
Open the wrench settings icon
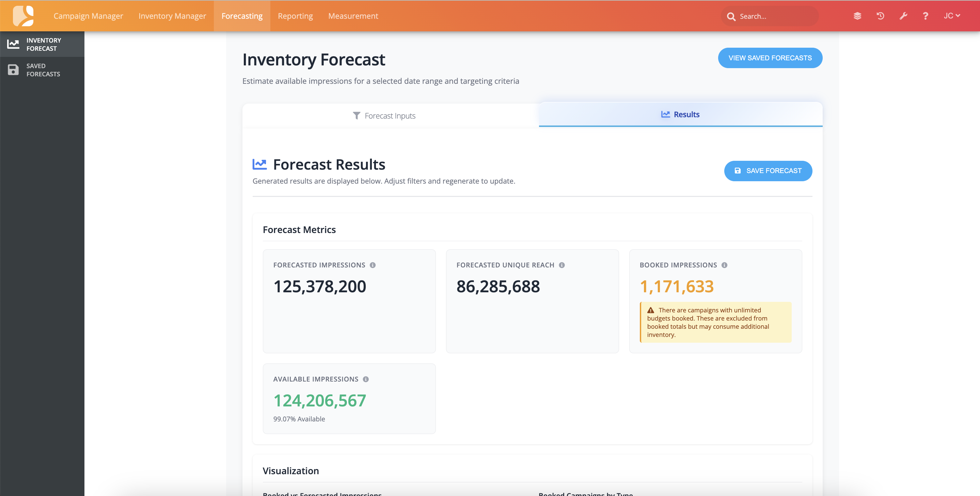click(903, 16)
